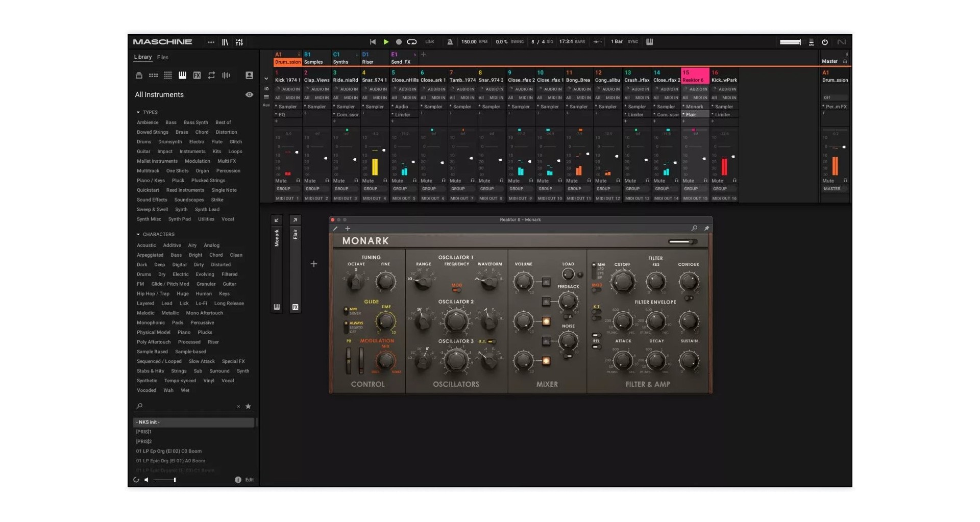The height and width of the screenshot is (522, 980).
Task: Click the browser search field
Action: click(x=190, y=406)
